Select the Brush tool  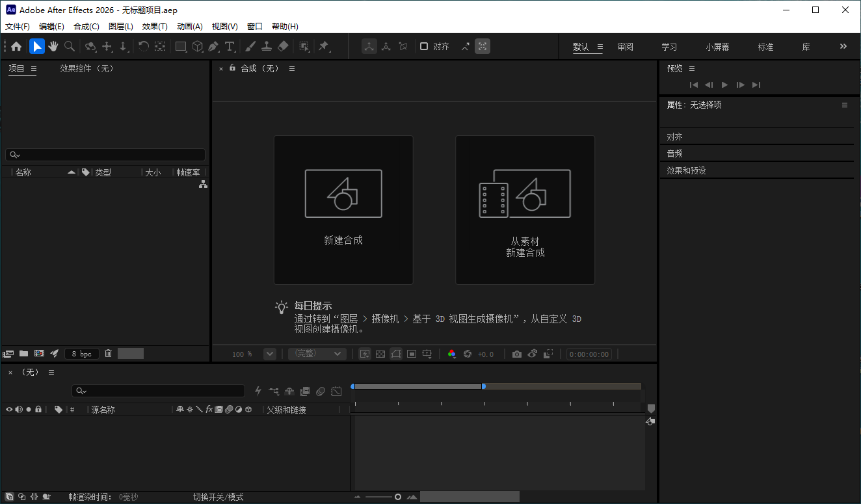[250, 46]
